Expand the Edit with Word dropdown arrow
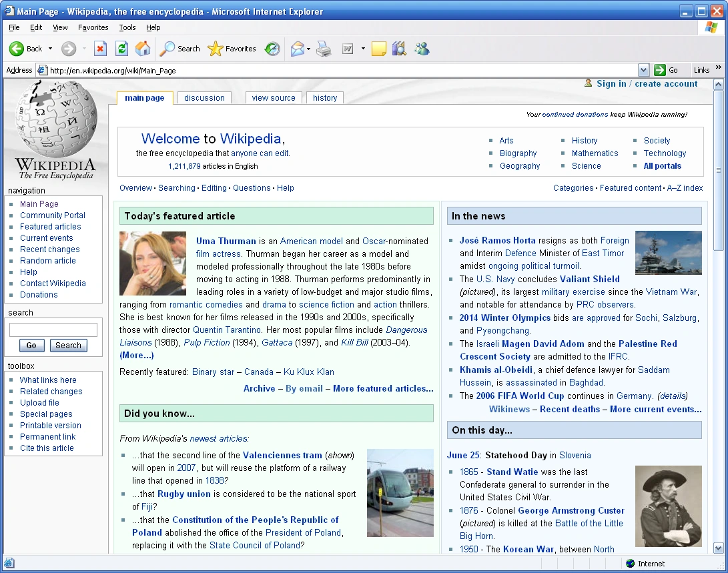 [x=363, y=49]
